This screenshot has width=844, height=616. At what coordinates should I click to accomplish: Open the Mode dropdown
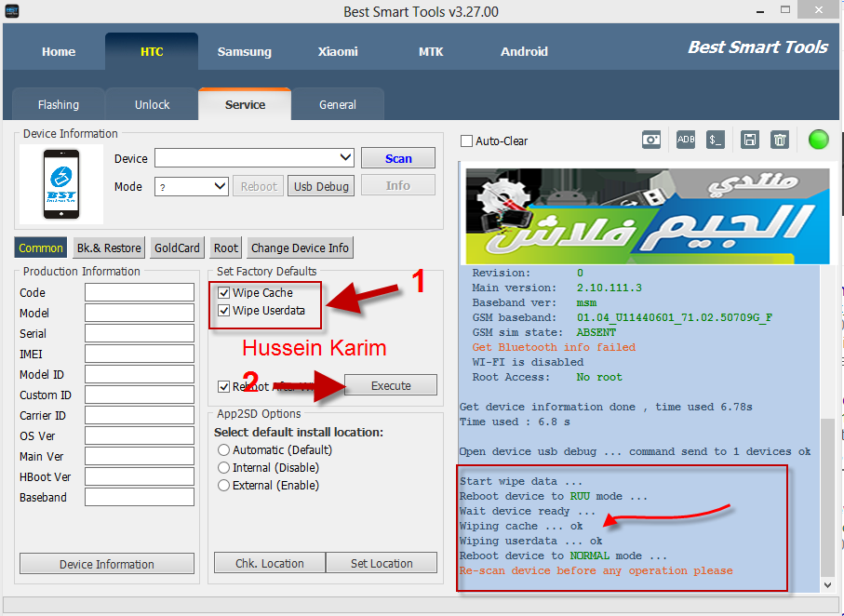tap(220, 186)
